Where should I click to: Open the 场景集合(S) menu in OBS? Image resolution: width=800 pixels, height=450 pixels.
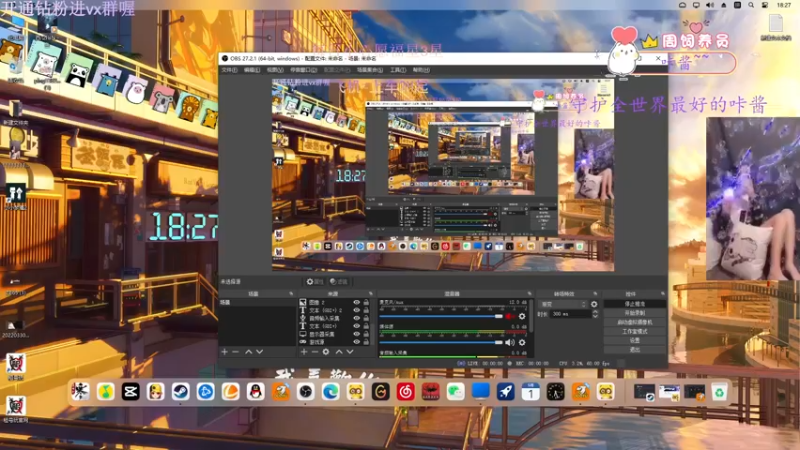point(370,70)
